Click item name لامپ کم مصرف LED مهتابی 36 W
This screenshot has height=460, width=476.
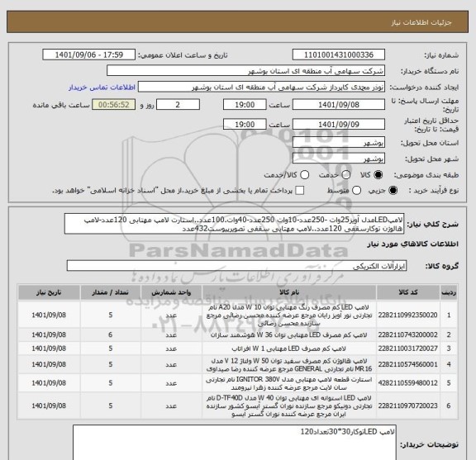pos(288,335)
